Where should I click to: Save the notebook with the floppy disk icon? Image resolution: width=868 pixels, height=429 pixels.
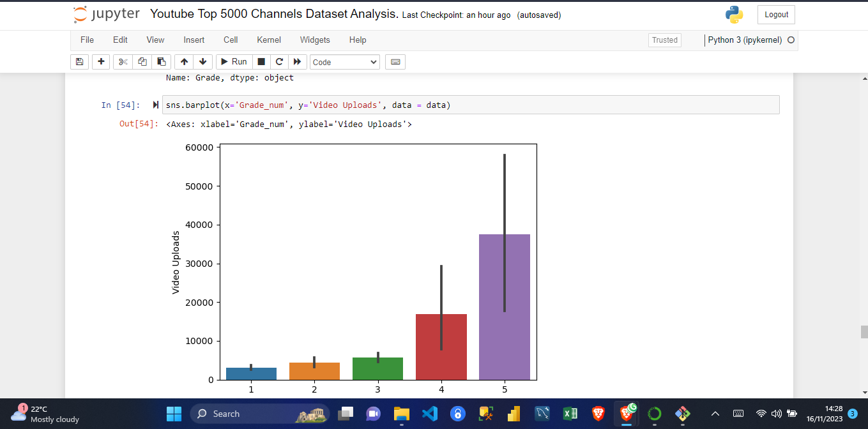(x=79, y=62)
